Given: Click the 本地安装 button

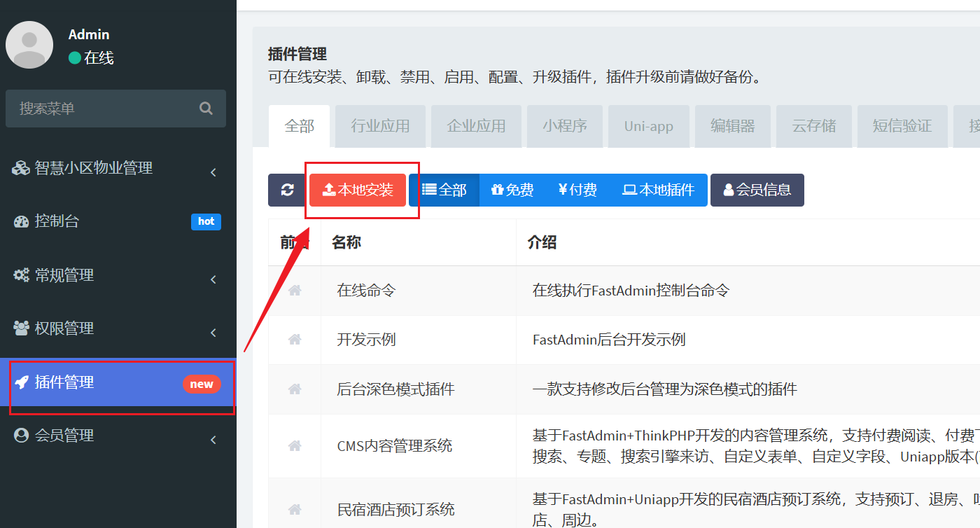Looking at the screenshot, I should click(x=358, y=190).
